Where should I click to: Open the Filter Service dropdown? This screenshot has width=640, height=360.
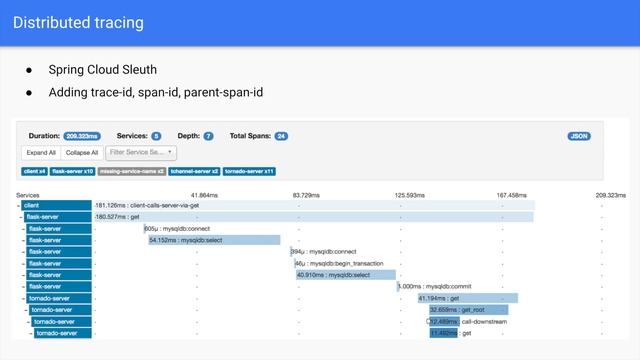[x=141, y=153]
